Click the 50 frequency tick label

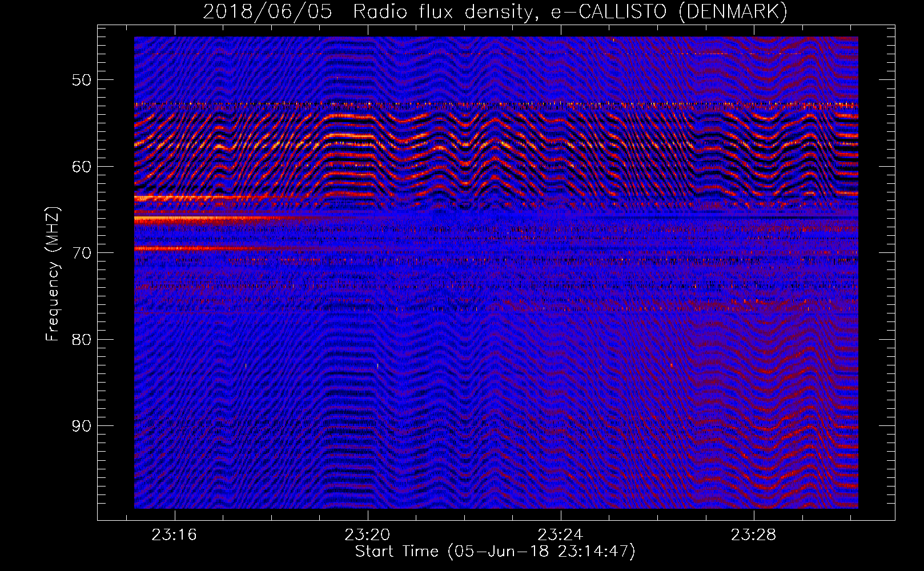click(x=82, y=80)
